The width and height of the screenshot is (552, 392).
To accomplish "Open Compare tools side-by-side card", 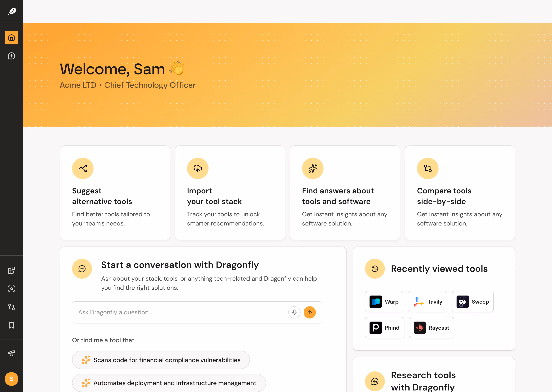I will click(x=460, y=193).
